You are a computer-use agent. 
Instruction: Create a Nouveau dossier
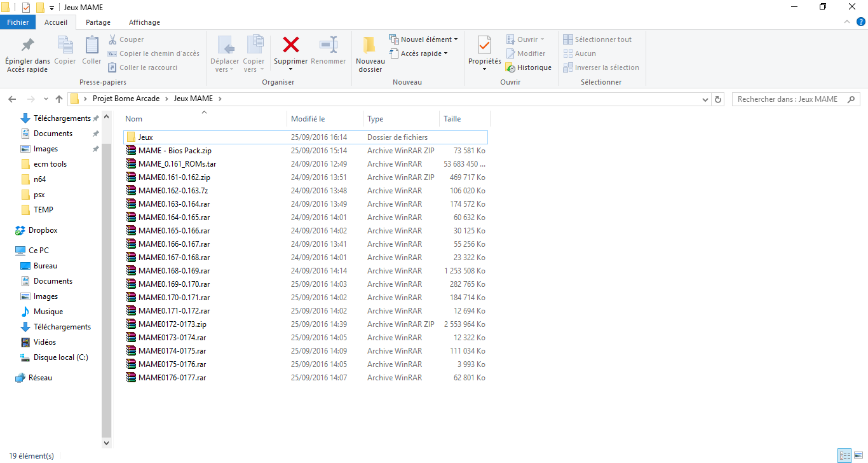point(370,55)
